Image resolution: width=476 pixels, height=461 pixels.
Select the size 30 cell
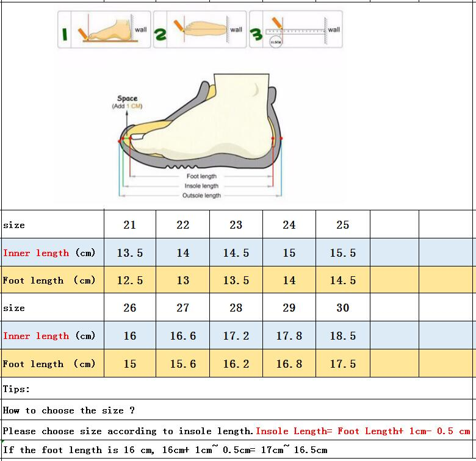tap(342, 308)
